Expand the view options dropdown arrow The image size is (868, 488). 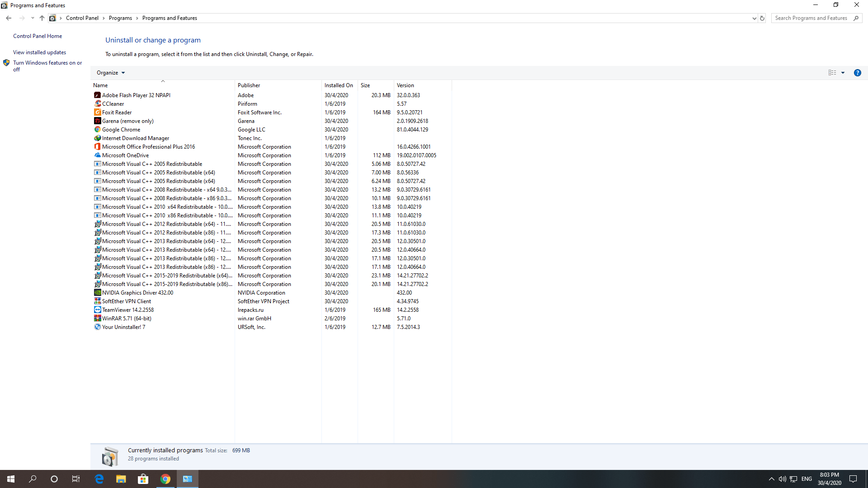point(843,73)
